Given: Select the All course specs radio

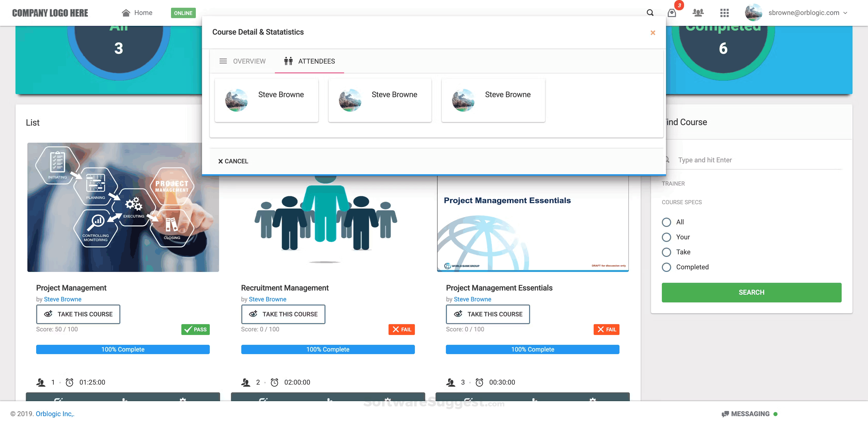Looking at the screenshot, I should [x=666, y=222].
